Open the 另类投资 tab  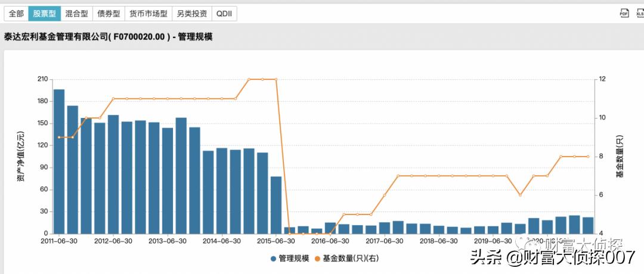coord(192,14)
